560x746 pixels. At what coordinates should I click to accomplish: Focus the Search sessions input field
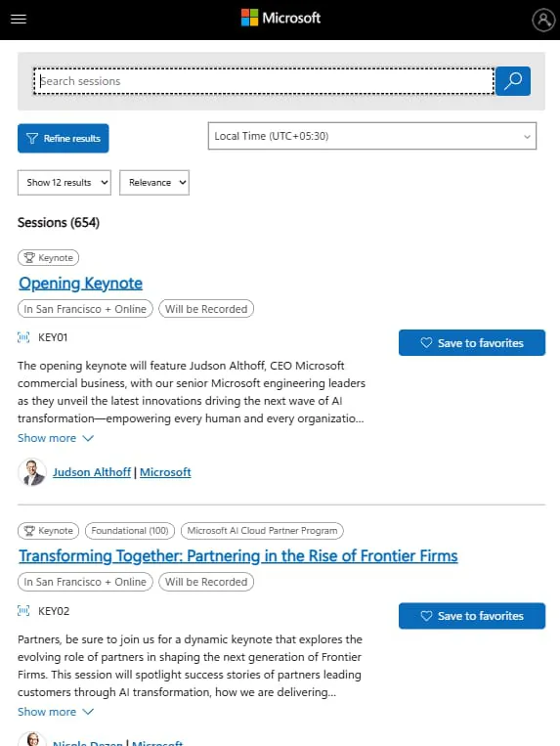point(264,81)
